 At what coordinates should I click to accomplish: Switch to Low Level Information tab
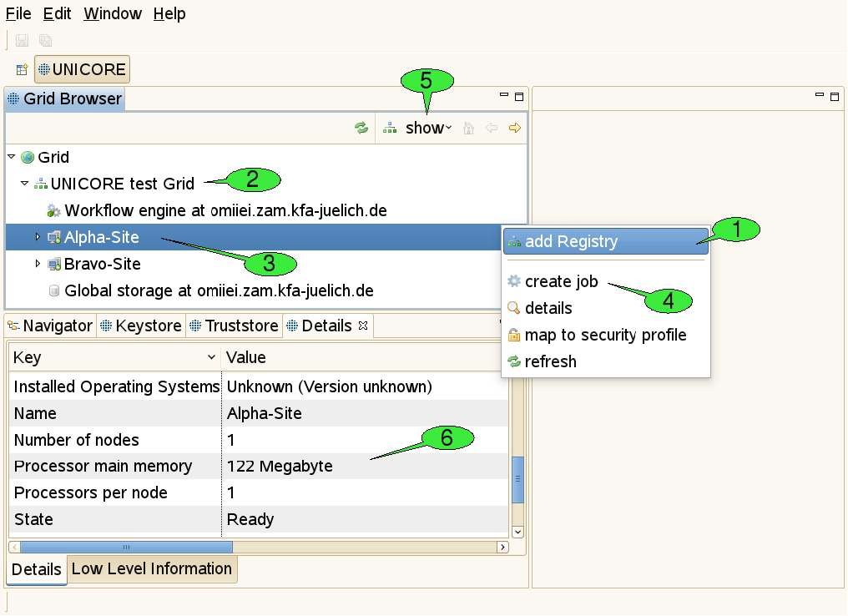(152, 569)
